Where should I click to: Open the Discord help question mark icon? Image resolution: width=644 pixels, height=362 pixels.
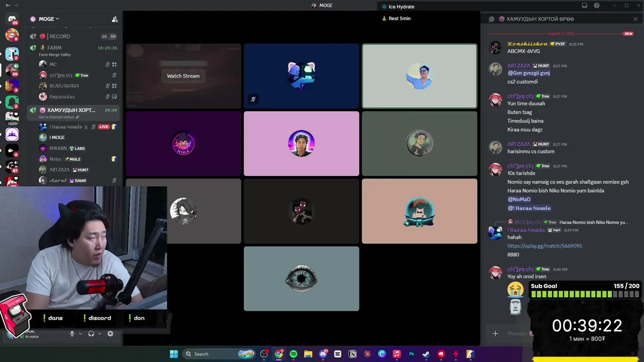pyautogui.click(x=597, y=6)
